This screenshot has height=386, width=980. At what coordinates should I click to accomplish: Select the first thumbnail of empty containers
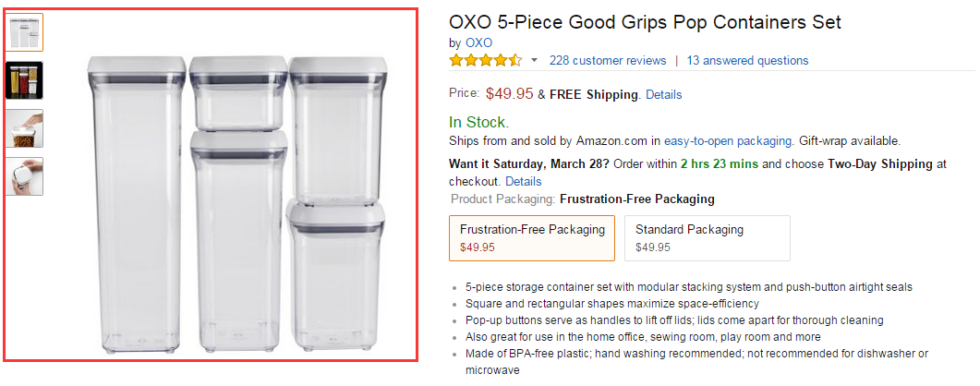24,32
